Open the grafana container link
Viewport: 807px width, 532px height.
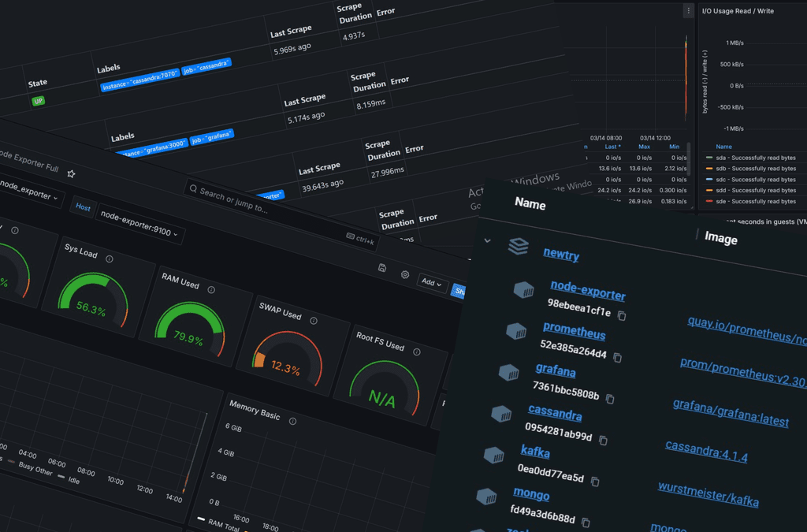point(556,370)
